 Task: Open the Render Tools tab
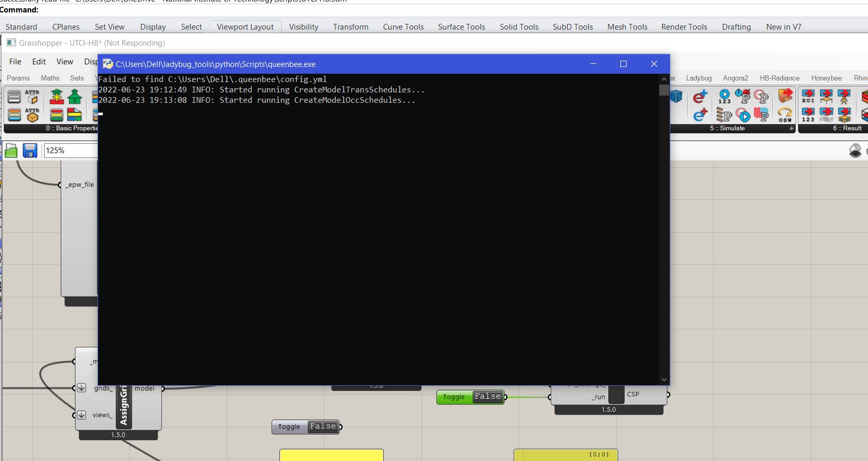[684, 27]
